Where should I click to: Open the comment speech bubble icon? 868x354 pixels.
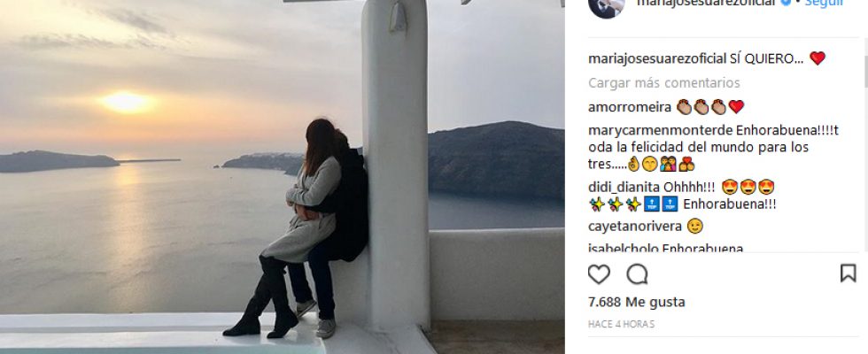tap(637, 273)
